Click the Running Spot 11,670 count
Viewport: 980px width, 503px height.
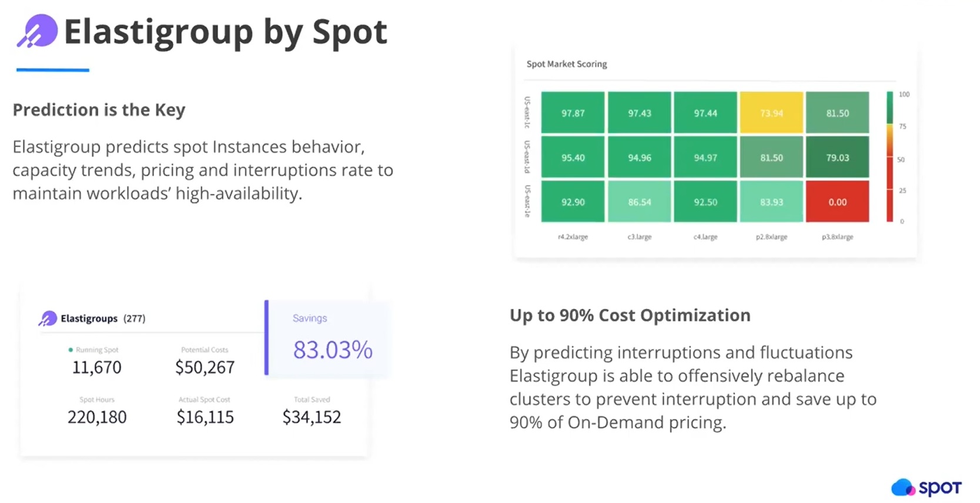coord(96,367)
